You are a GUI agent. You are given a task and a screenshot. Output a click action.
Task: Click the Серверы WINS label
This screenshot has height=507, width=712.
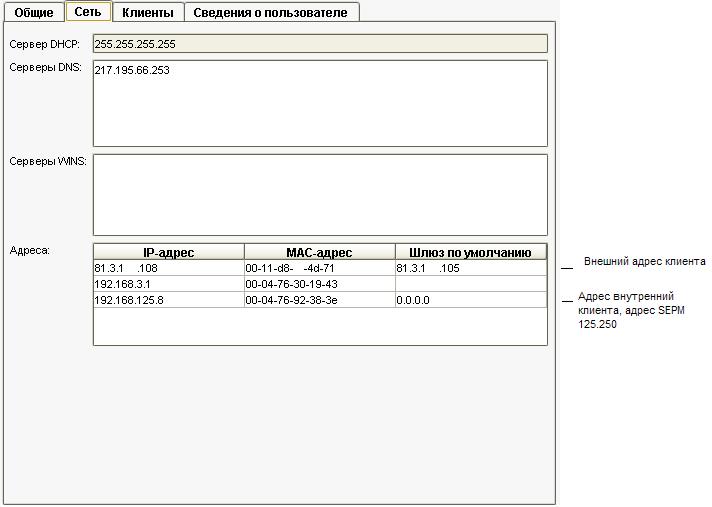48,161
